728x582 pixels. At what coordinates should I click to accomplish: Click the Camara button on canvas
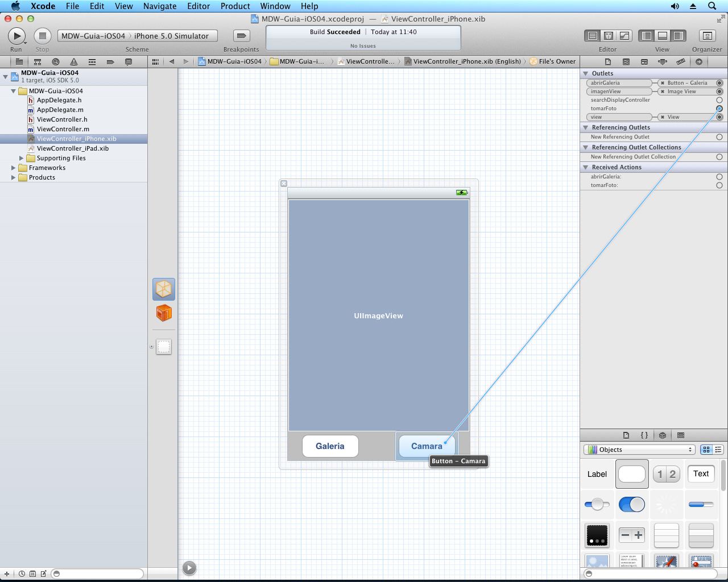[x=427, y=446]
